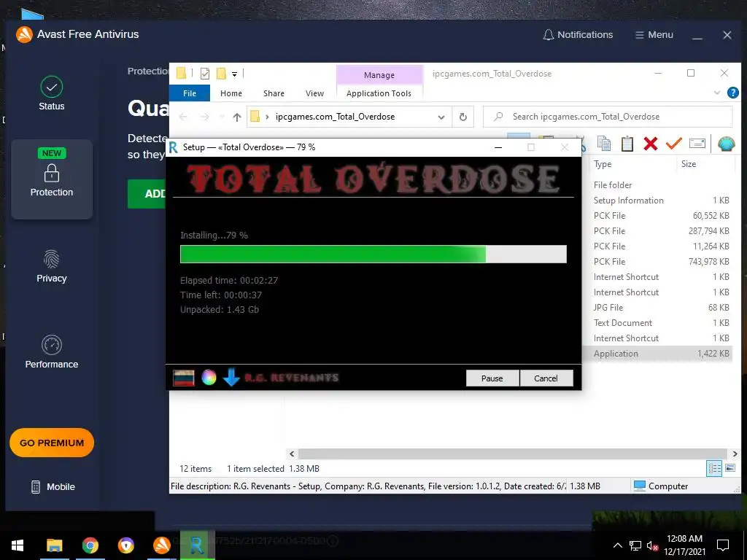Click the installer progress bar
The image size is (747, 560).
(373, 254)
